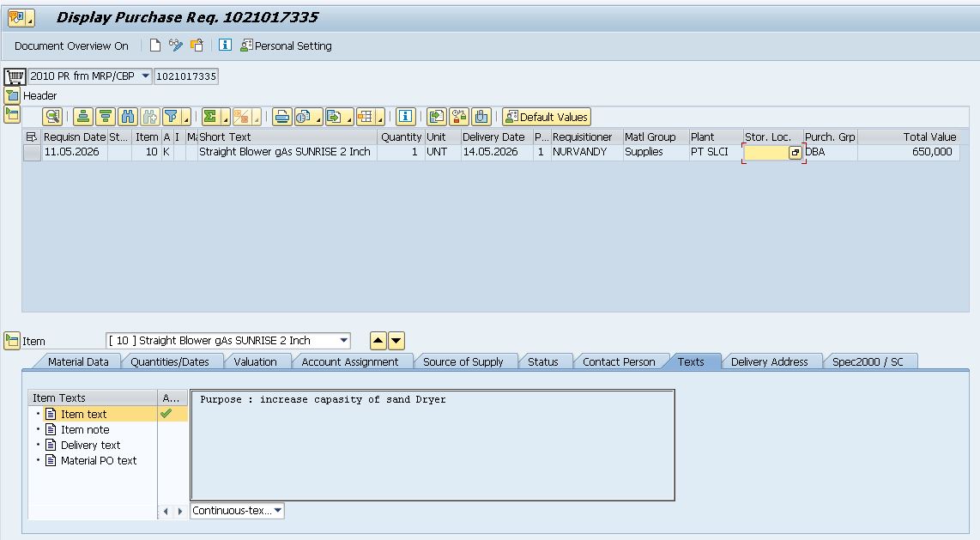Open the Source of Supply tab
Screen dimensions: 980x540
click(x=463, y=362)
